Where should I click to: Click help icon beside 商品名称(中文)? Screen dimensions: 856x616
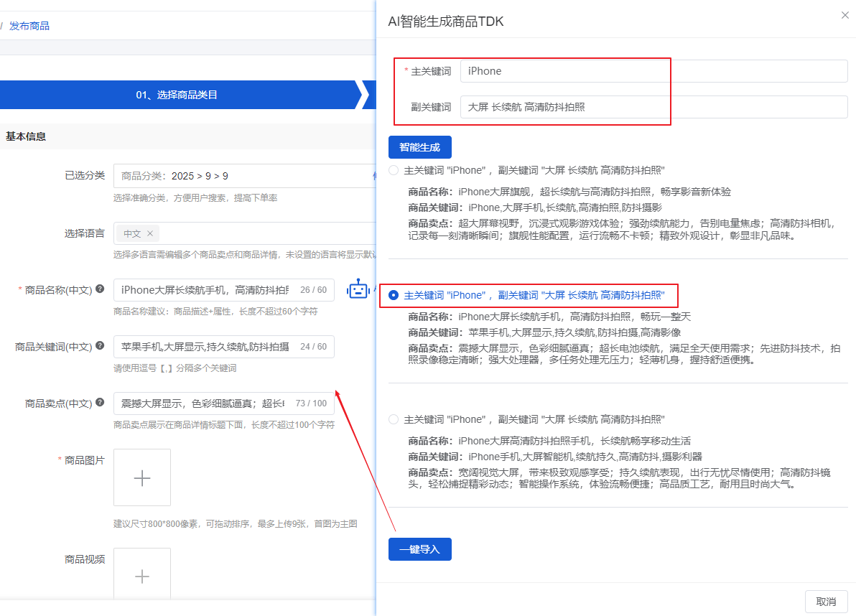coord(100,289)
